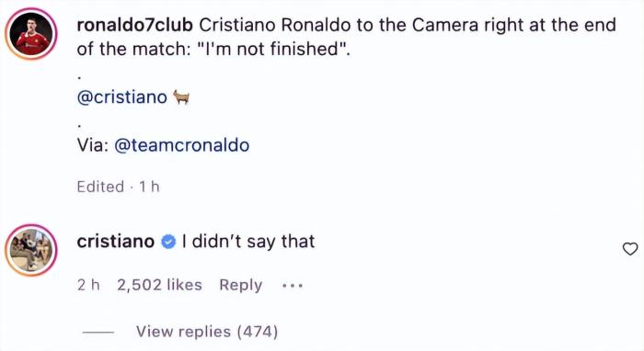The width and height of the screenshot is (644, 351).
Task: Open the @teamcronaldo mention link
Action: 182,145
